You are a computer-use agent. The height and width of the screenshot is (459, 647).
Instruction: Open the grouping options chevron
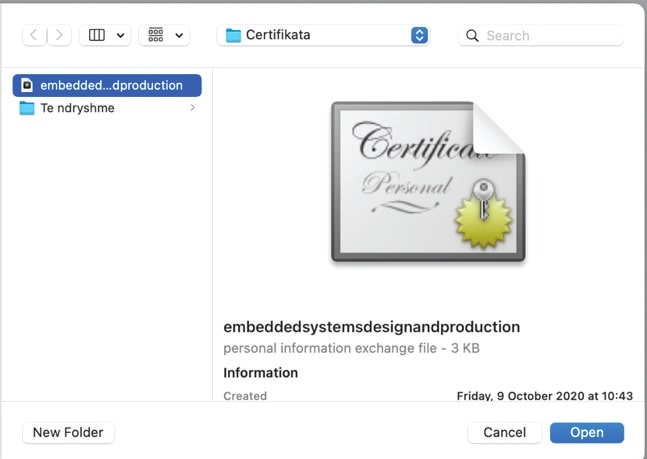(179, 35)
